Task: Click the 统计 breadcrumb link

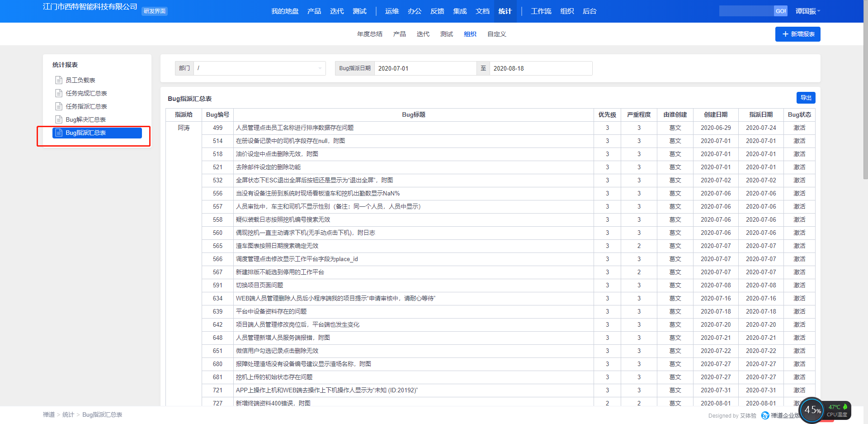Action: (x=68, y=414)
